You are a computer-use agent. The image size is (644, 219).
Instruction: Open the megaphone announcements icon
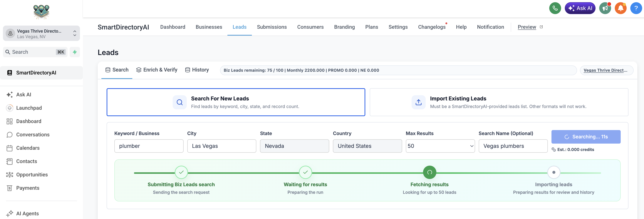605,8
